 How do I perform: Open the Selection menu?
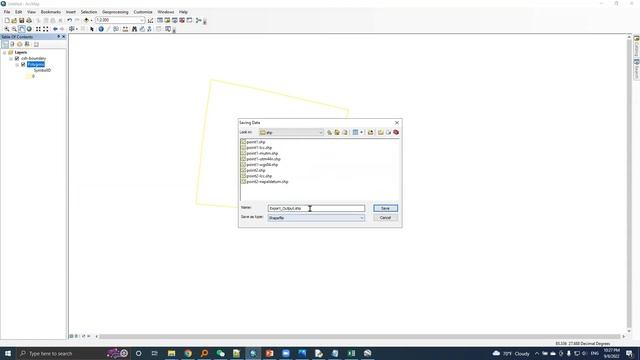coord(89,12)
